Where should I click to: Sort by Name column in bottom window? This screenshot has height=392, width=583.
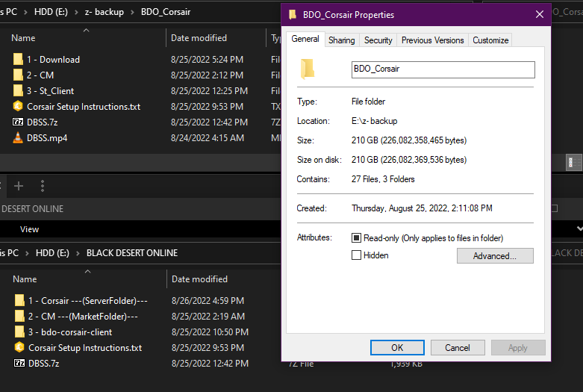25,279
